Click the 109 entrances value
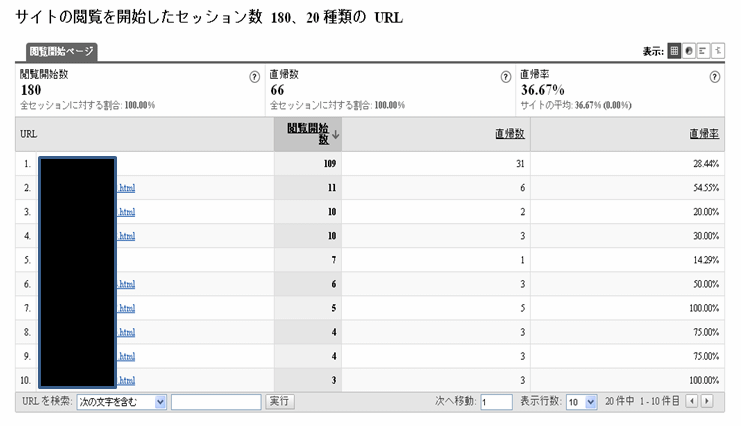 pos(329,164)
